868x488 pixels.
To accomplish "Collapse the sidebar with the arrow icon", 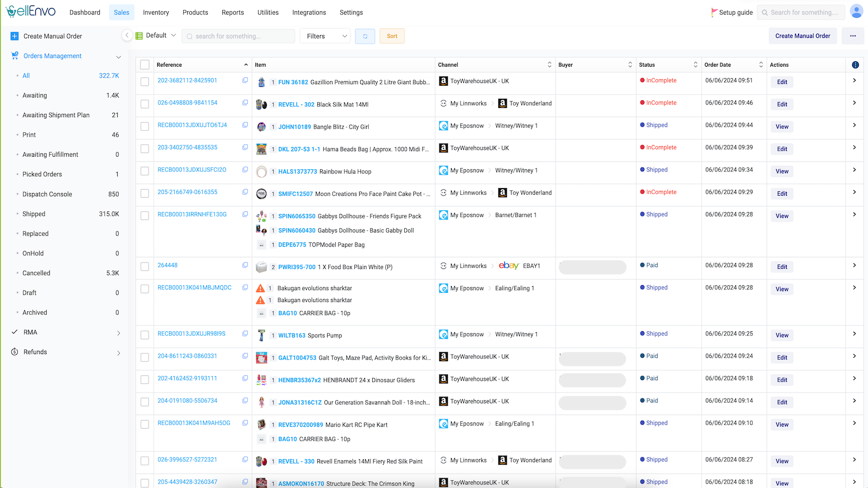I will (x=127, y=35).
